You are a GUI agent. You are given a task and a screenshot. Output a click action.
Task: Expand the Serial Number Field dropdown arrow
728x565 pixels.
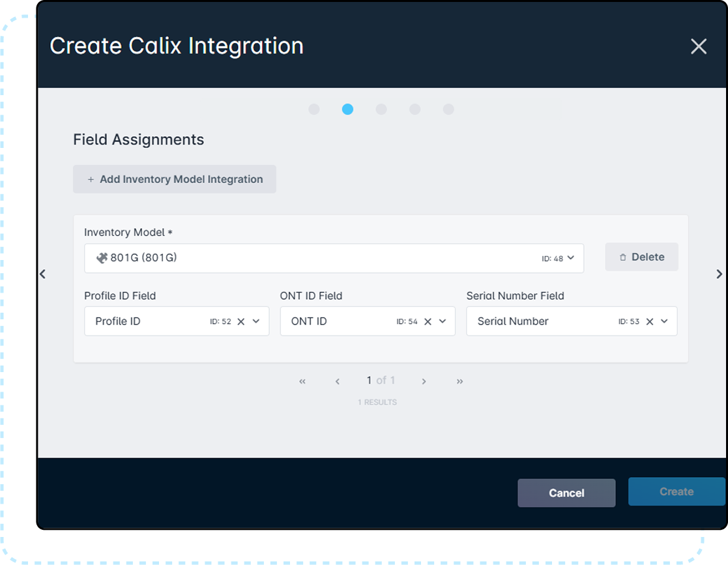[x=664, y=321]
